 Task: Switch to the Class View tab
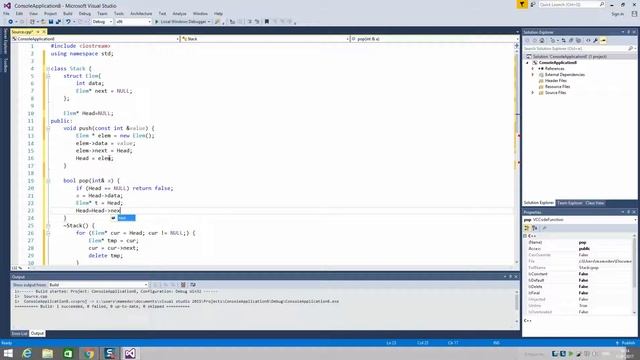coord(595,203)
